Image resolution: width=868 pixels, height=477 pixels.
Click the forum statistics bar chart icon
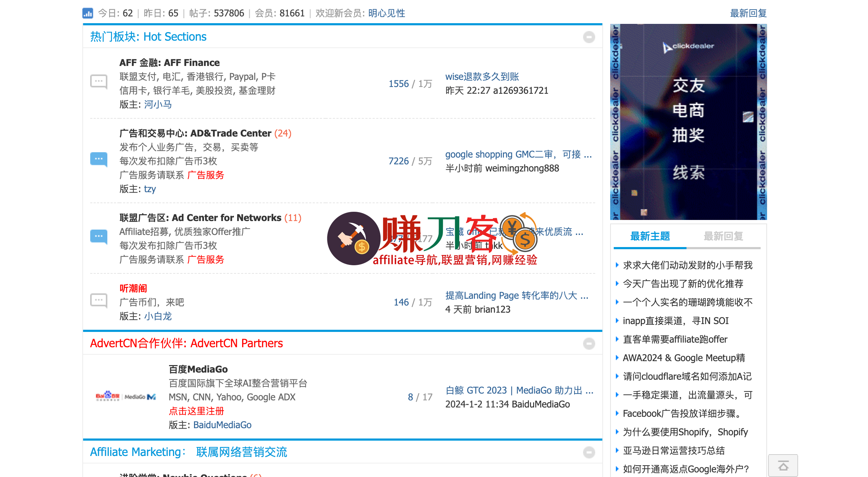[88, 13]
